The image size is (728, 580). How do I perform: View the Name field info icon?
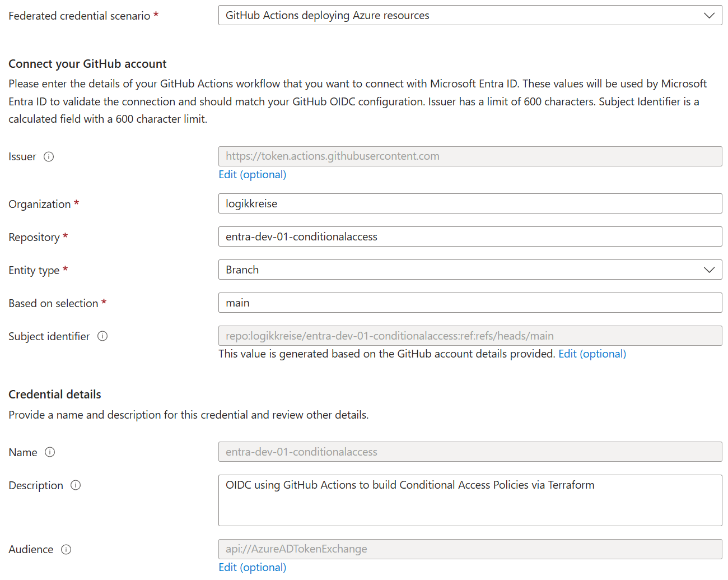coord(49,452)
